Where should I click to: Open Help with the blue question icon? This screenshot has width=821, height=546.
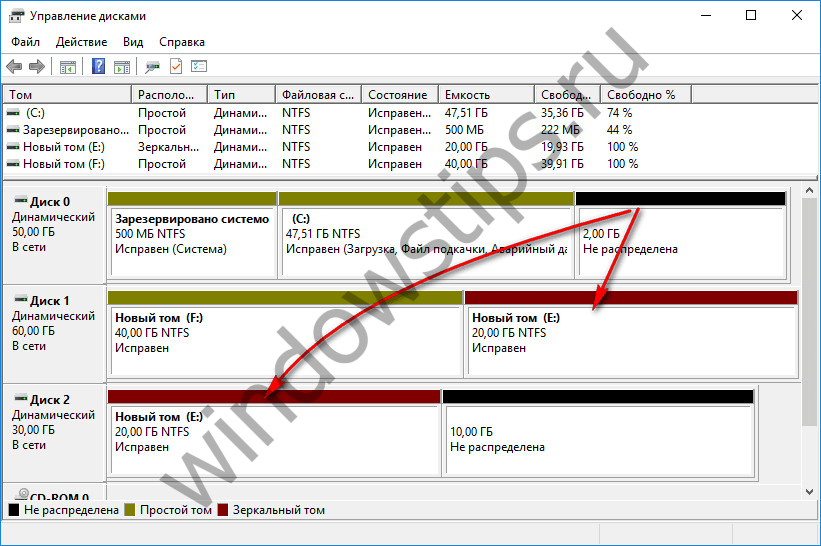pos(99,67)
